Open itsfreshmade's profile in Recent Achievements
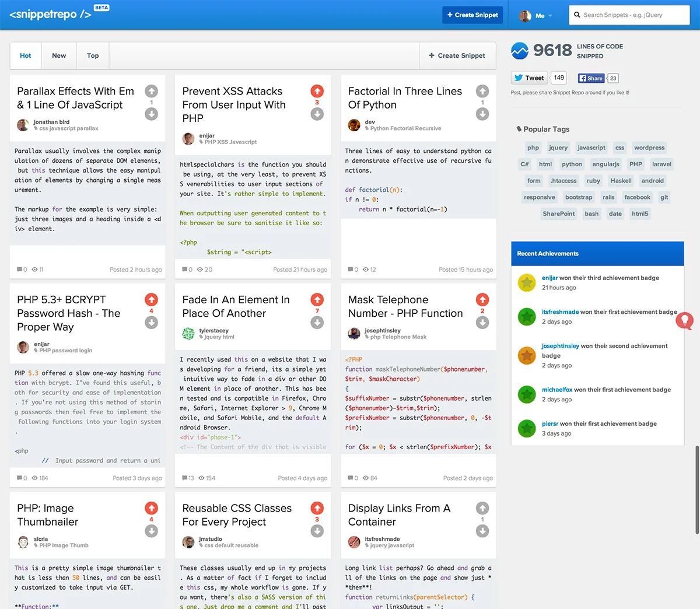The height and width of the screenshot is (609, 700). pyautogui.click(x=560, y=312)
